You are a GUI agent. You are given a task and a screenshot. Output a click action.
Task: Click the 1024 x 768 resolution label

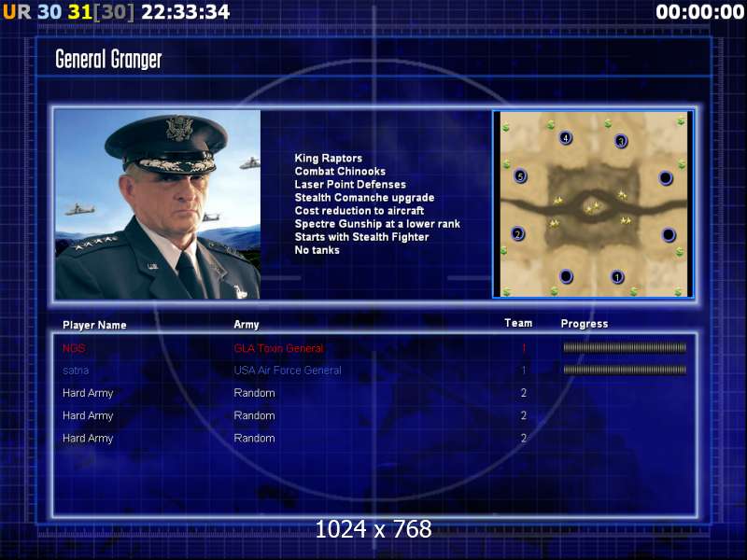tap(373, 529)
